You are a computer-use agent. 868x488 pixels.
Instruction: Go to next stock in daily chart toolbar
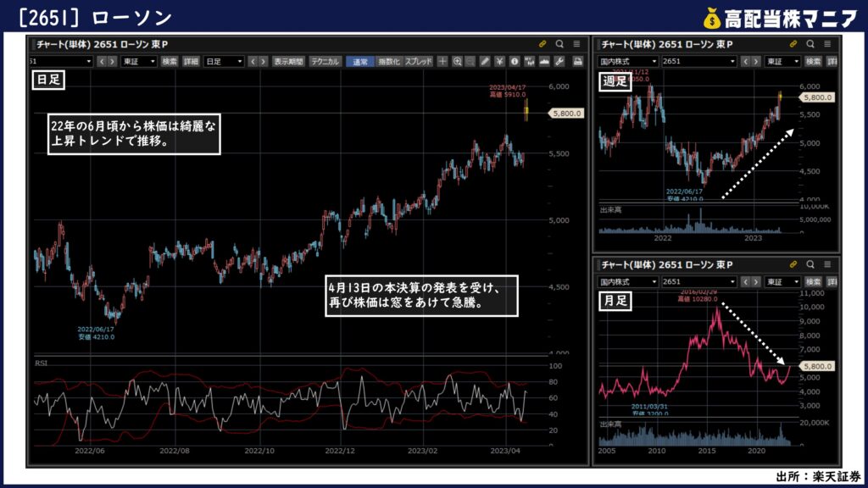click(x=113, y=61)
